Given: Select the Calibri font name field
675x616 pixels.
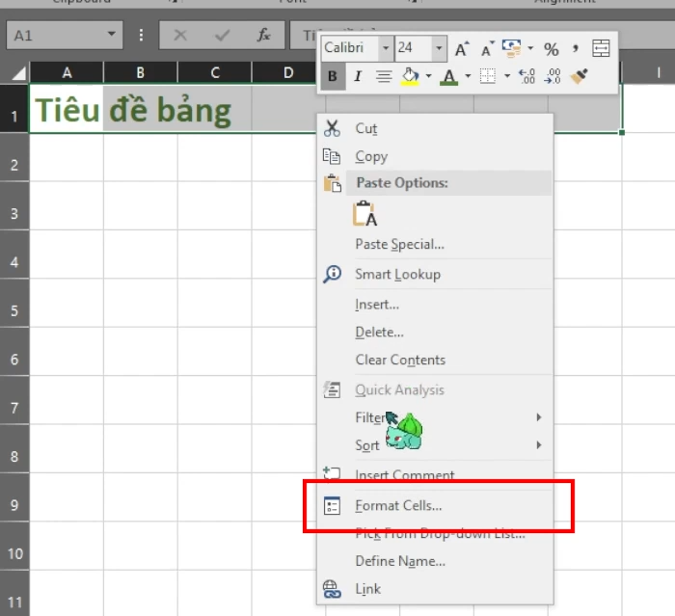Looking at the screenshot, I should click(x=350, y=48).
